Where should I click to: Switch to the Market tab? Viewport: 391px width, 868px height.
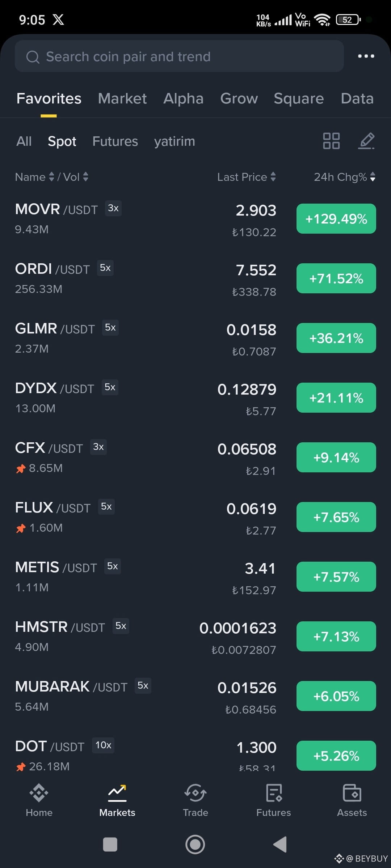click(x=122, y=98)
